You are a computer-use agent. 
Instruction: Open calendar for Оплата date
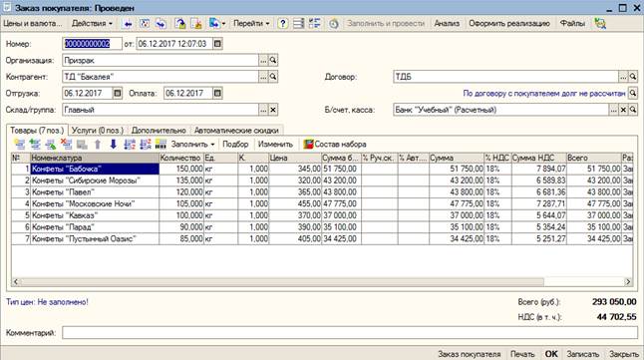(x=217, y=94)
